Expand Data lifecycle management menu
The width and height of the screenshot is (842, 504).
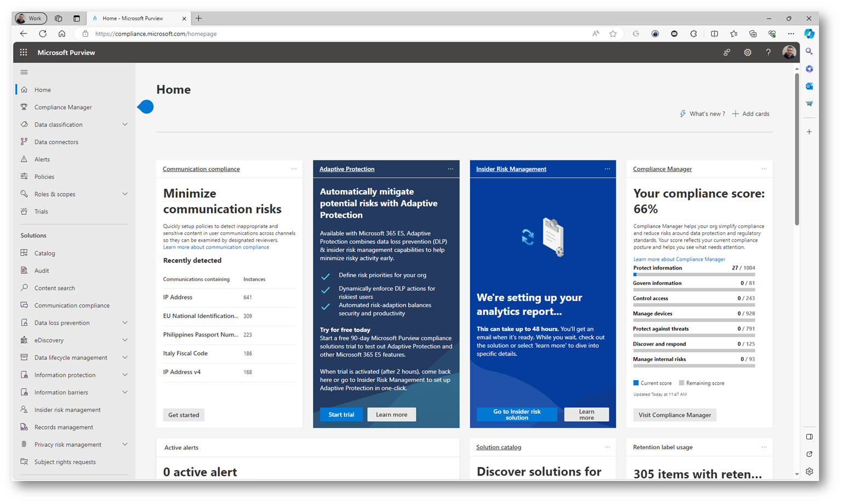(125, 357)
